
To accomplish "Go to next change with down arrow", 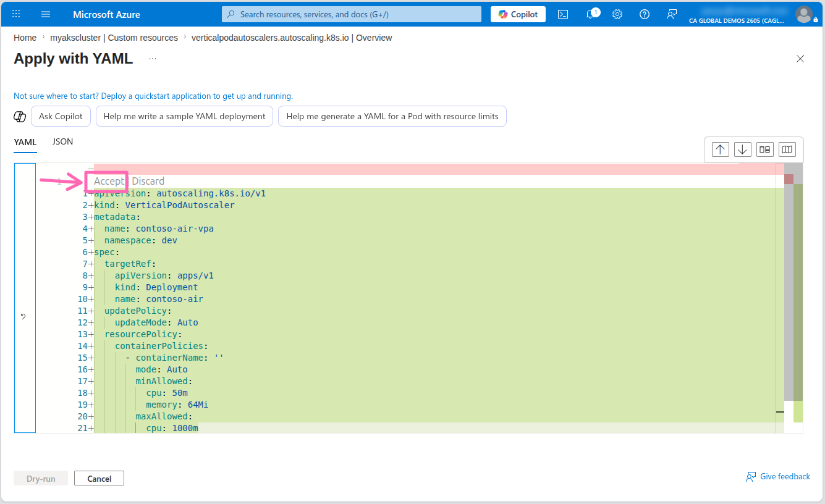I will point(742,149).
